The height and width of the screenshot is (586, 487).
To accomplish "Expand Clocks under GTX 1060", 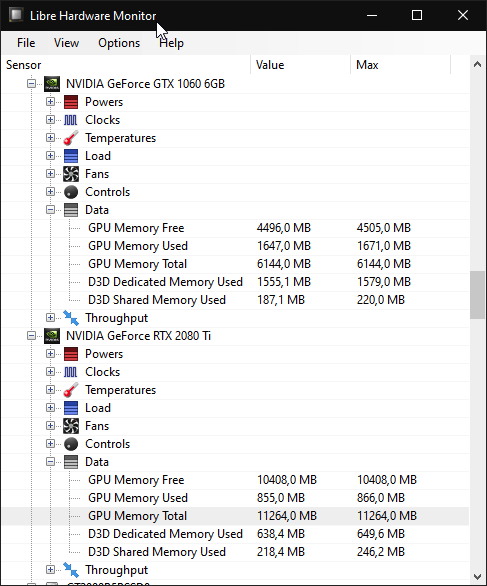I will (50, 120).
